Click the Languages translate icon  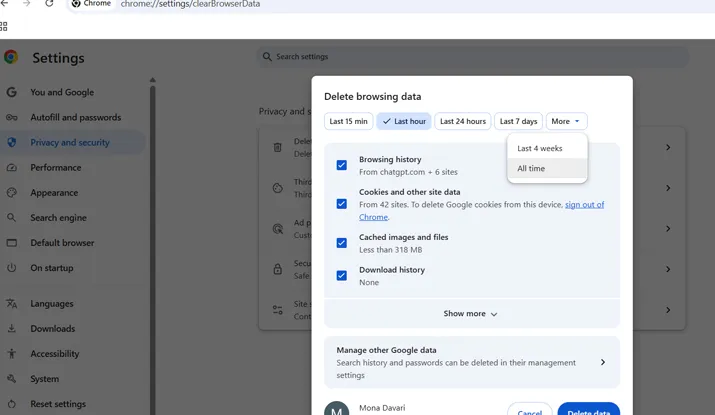point(12,304)
